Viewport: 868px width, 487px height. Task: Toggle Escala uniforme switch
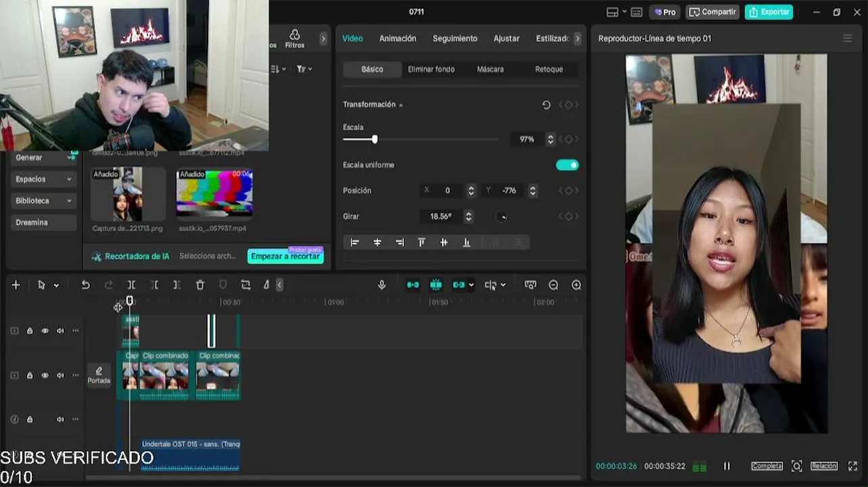(x=567, y=165)
